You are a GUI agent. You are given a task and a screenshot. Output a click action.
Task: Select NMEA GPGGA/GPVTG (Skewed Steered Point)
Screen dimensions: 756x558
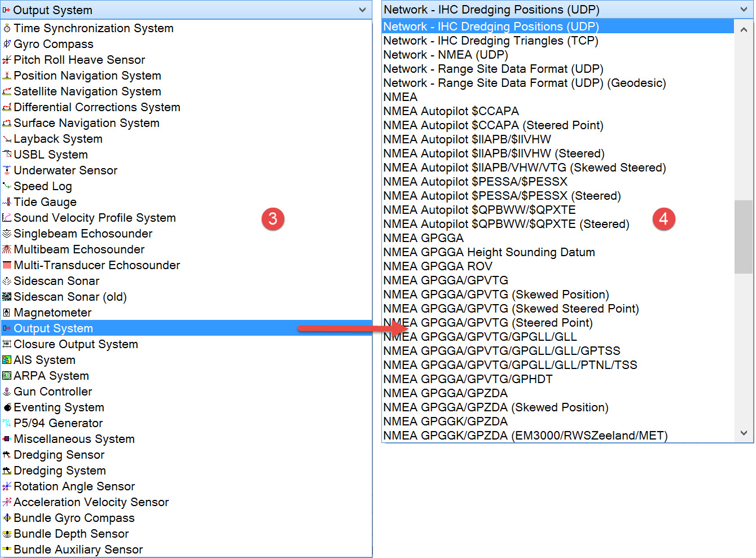558,309
